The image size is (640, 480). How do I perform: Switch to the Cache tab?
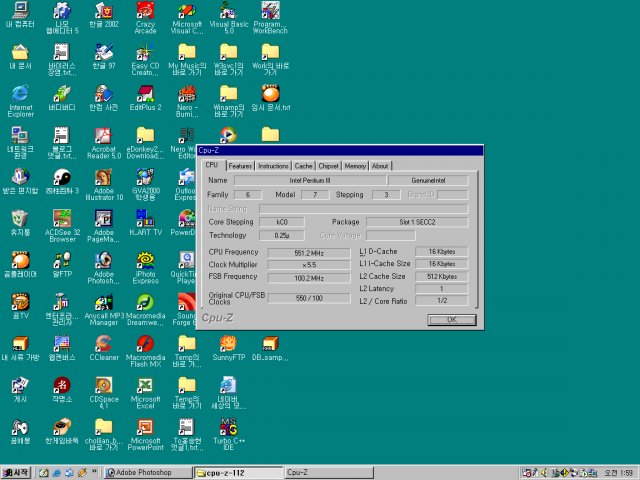pos(303,166)
